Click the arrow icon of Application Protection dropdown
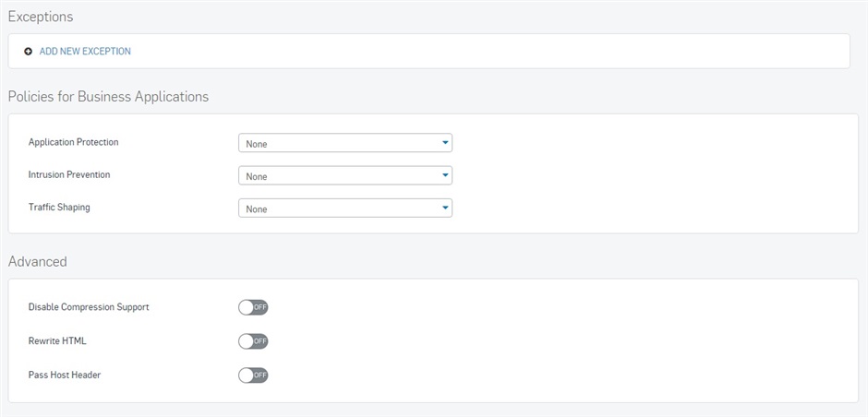Viewport: 868px width, 417px height. point(444,143)
